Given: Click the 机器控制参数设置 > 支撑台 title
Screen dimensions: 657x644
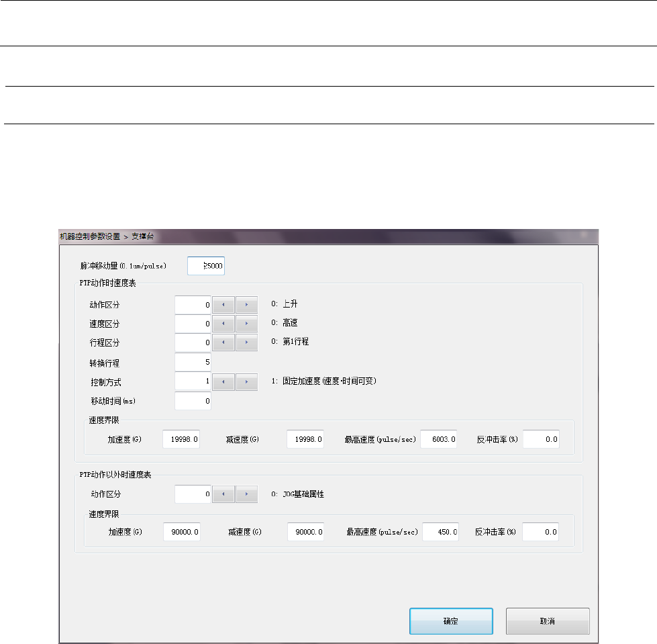Looking at the screenshot, I should [107, 236].
